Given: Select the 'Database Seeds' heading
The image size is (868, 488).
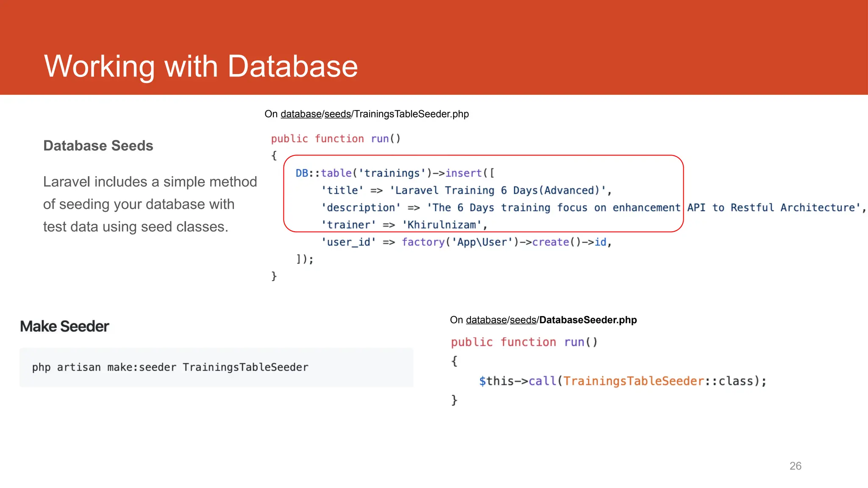Looking at the screenshot, I should pos(98,146).
